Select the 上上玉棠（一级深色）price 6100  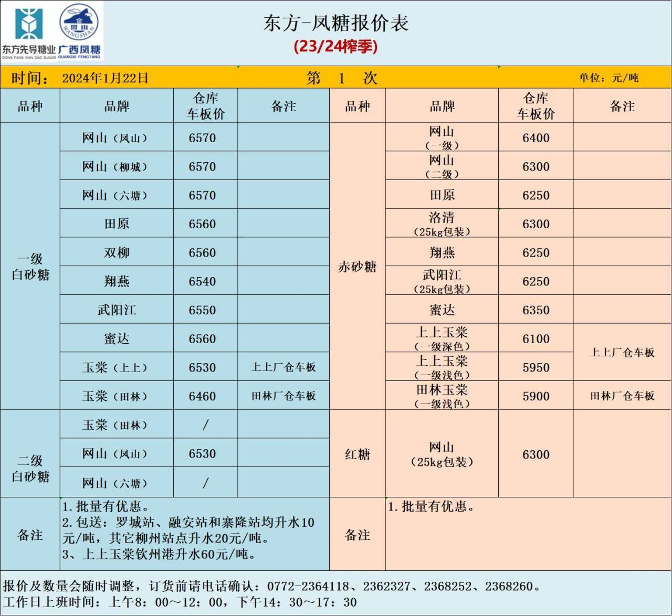(535, 339)
